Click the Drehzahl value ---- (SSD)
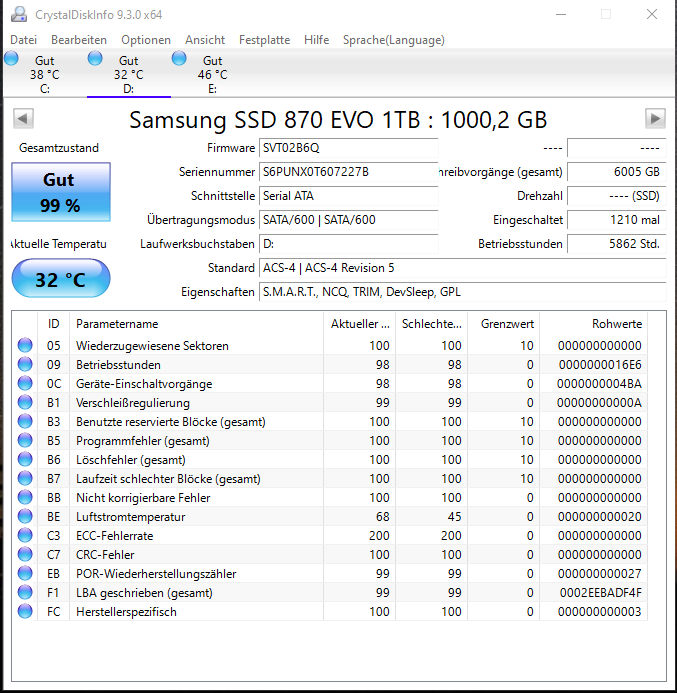Viewport: 677px width, 693px height. point(616,195)
